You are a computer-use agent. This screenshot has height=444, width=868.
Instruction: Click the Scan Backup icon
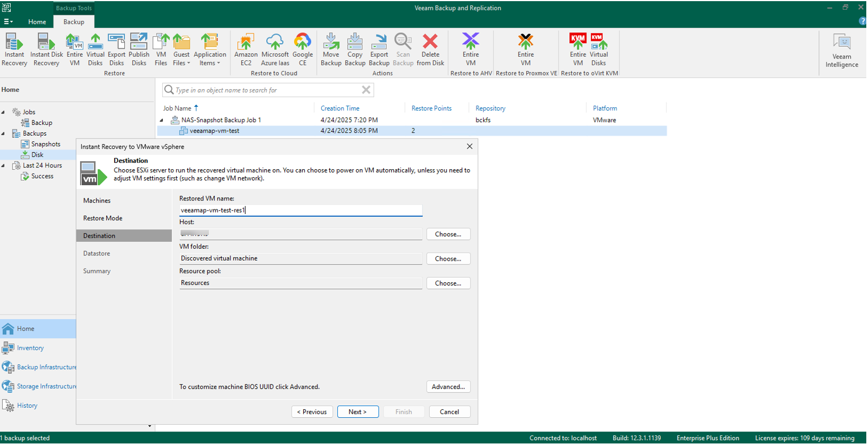click(403, 50)
